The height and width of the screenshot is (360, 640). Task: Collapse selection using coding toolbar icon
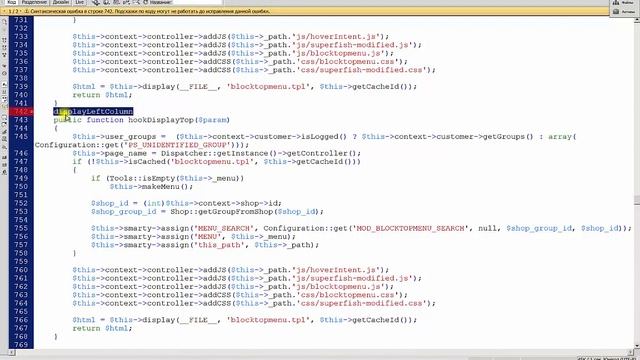click(x=4, y=48)
